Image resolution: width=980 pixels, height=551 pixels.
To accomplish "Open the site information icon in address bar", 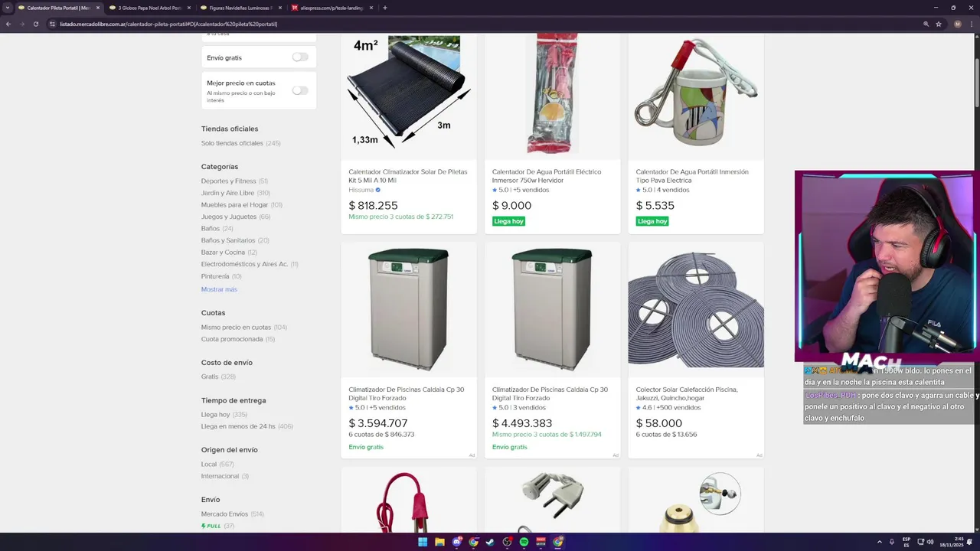I will (x=52, y=24).
